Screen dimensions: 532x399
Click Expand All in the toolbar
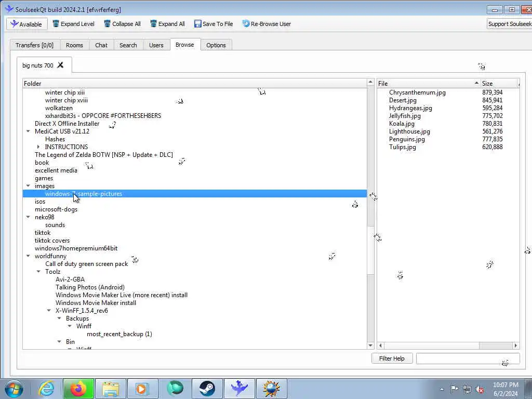pos(168,24)
